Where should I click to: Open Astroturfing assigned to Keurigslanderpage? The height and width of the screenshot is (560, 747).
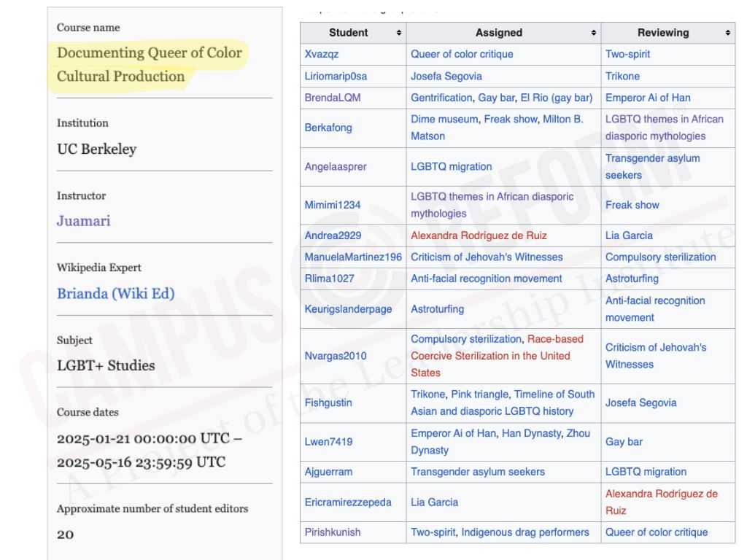[x=438, y=309]
